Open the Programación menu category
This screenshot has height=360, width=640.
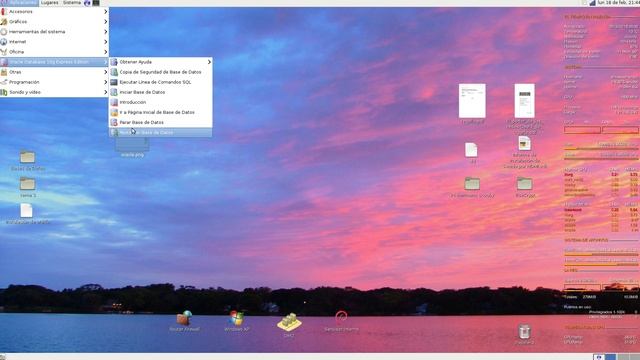[x=54, y=82]
